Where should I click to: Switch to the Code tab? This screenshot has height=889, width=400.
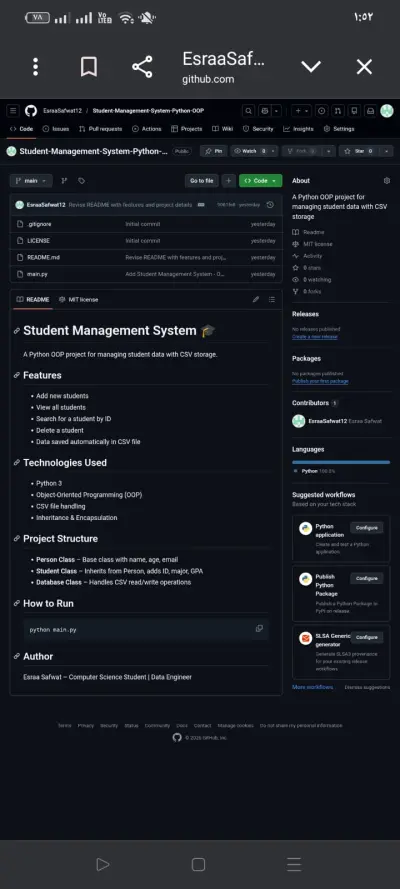[22, 129]
